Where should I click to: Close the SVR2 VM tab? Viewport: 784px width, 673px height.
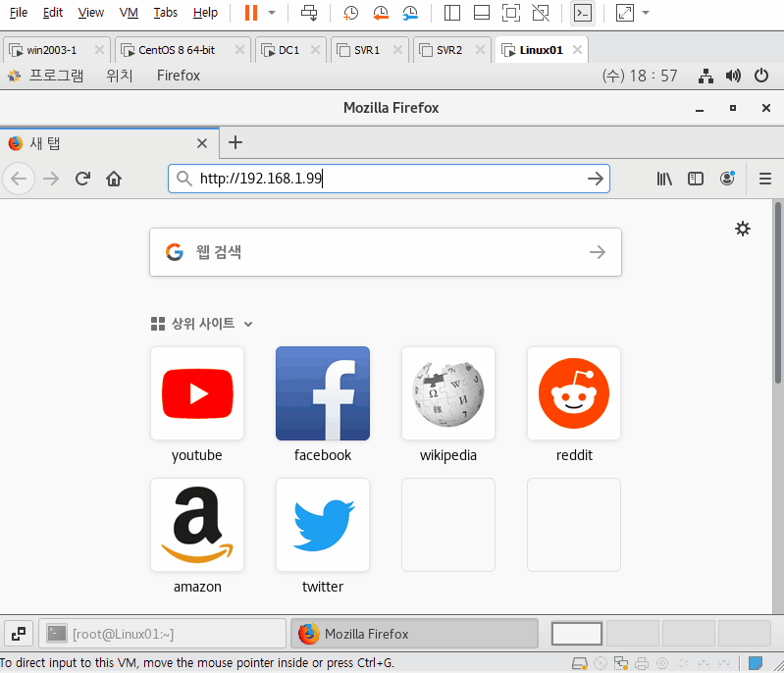pyautogui.click(x=480, y=49)
